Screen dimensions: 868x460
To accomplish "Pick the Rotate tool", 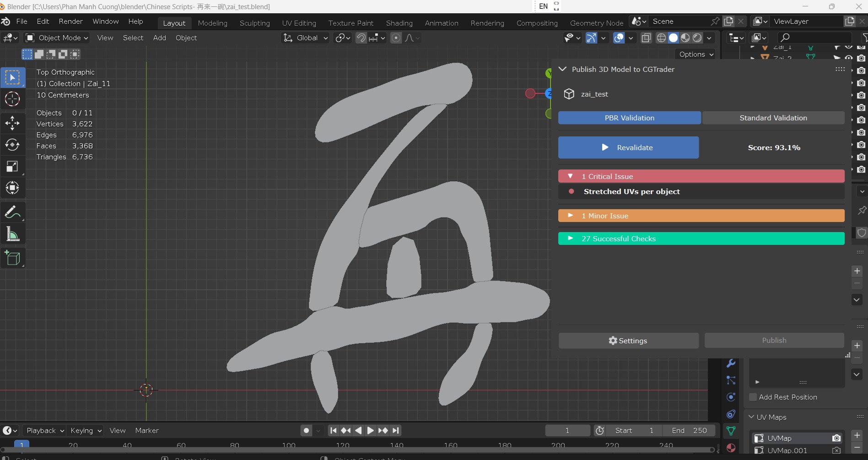I will [12, 145].
